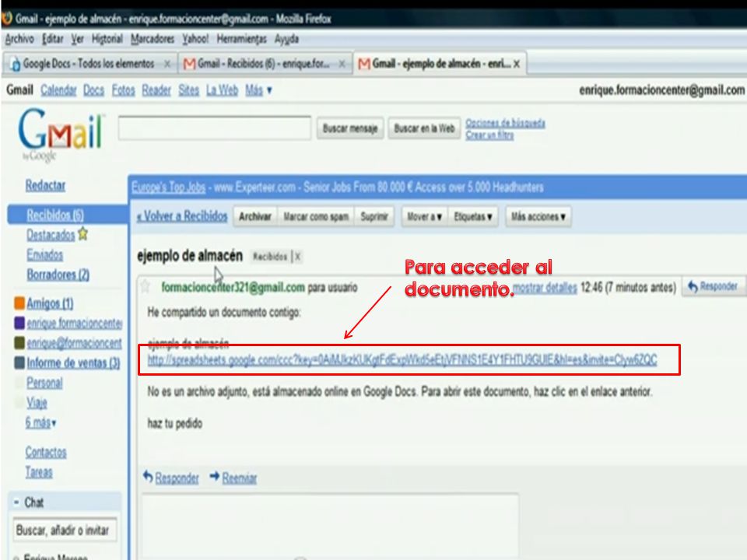Open the shared spreadsheet link

[x=402, y=360]
